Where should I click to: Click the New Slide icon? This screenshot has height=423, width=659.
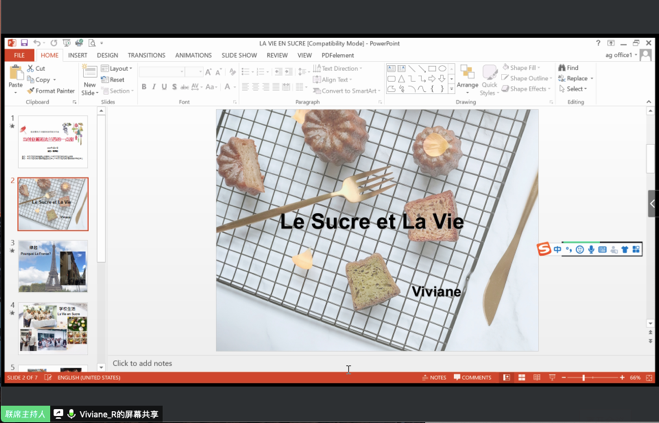tap(89, 72)
